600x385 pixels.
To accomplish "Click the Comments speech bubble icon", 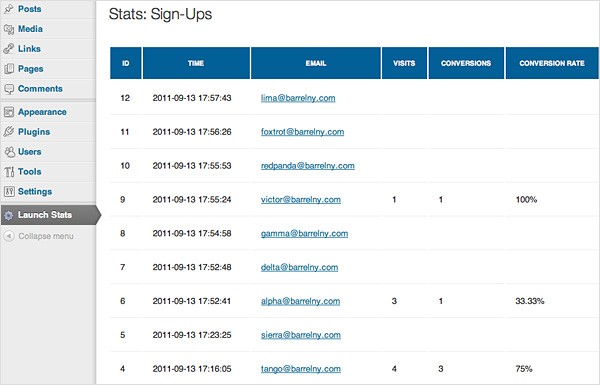I will (9, 89).
